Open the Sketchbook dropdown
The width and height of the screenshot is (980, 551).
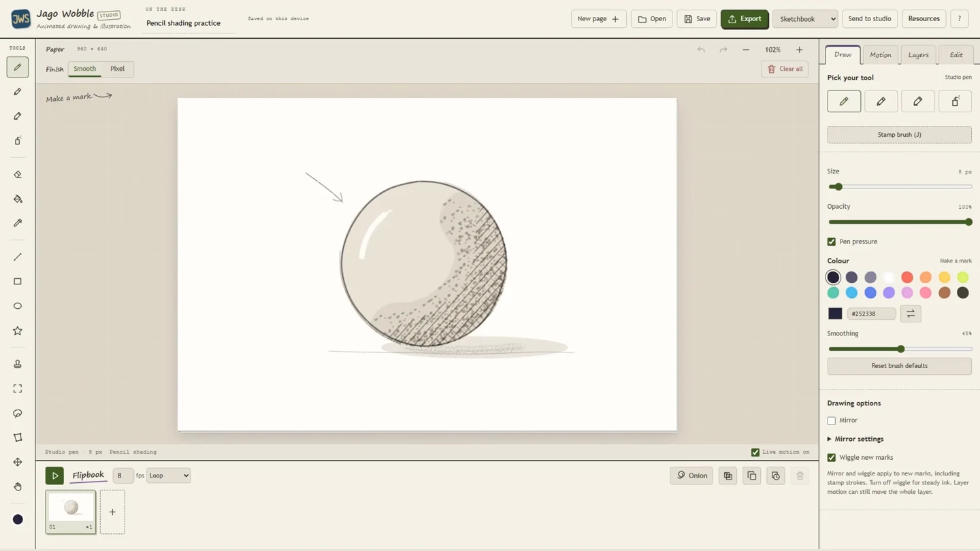coord(805,19)
